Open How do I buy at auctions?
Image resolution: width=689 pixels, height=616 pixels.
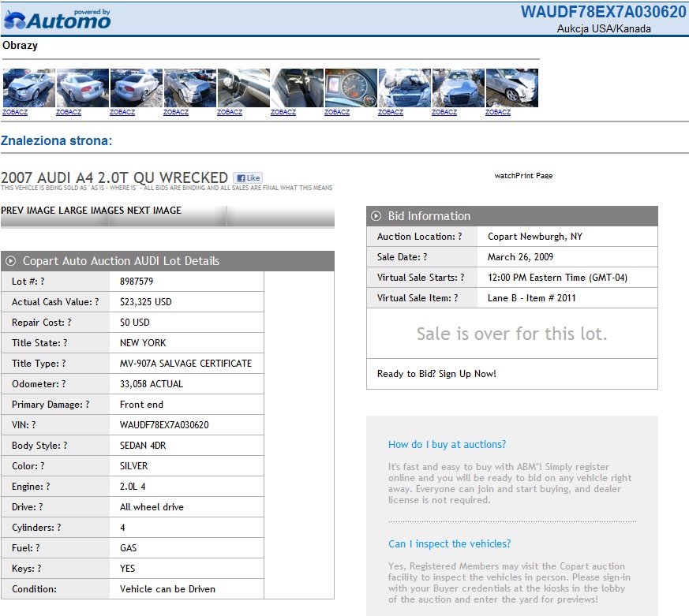(x=447, y=444)
